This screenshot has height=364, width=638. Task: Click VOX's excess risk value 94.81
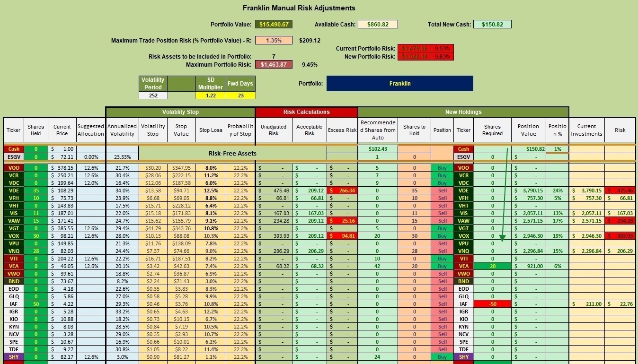[342, 236]
